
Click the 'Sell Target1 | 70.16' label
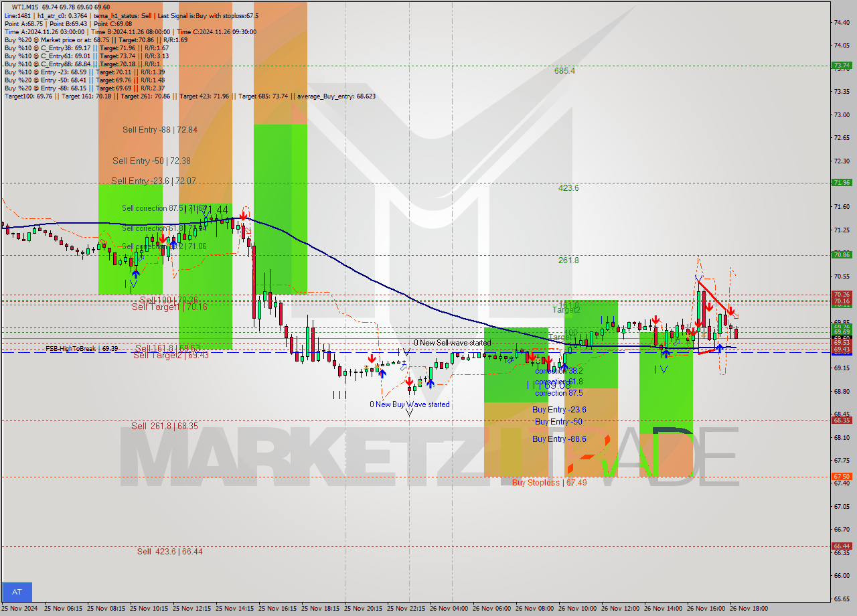tap(169, 307)
